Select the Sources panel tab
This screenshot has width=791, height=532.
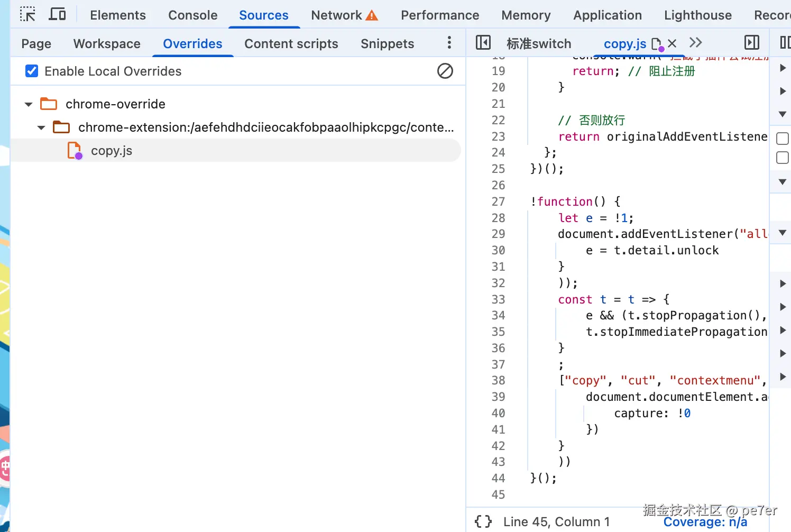tap(264, 15)
